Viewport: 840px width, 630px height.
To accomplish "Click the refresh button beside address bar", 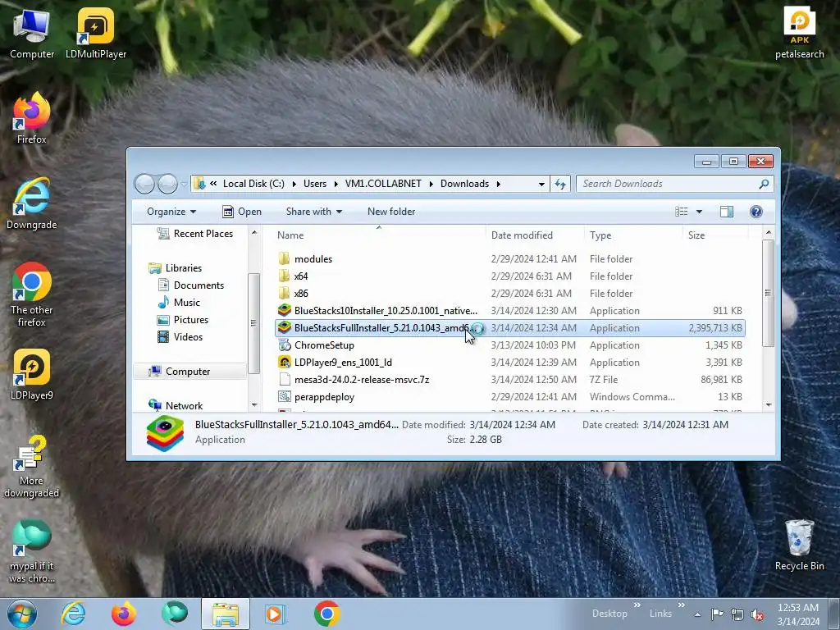I will pyautogui.click(x=560, y=184).
